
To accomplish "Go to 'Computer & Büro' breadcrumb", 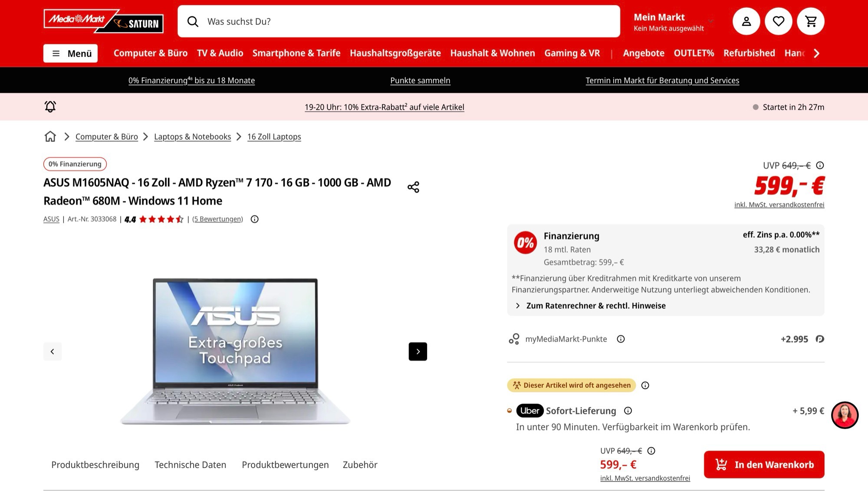I will (x=107, y=137).
